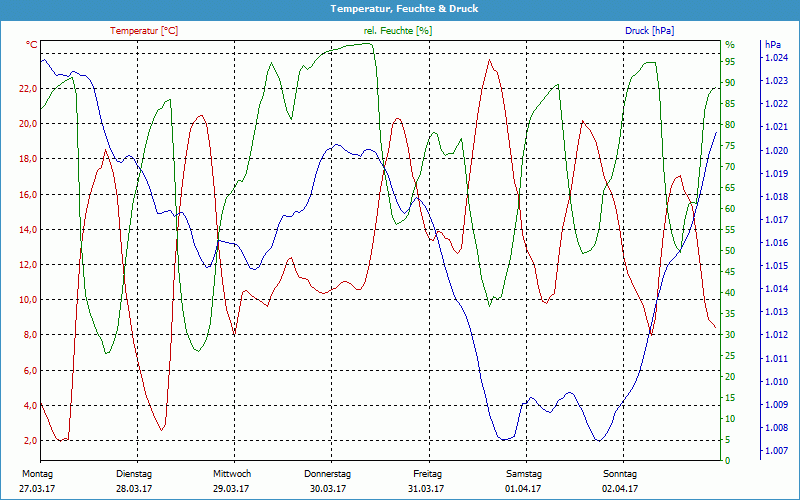Viewport: 800px width, 500px height.
Task: Click humidity axis value '60'
Action: (730, 209)
